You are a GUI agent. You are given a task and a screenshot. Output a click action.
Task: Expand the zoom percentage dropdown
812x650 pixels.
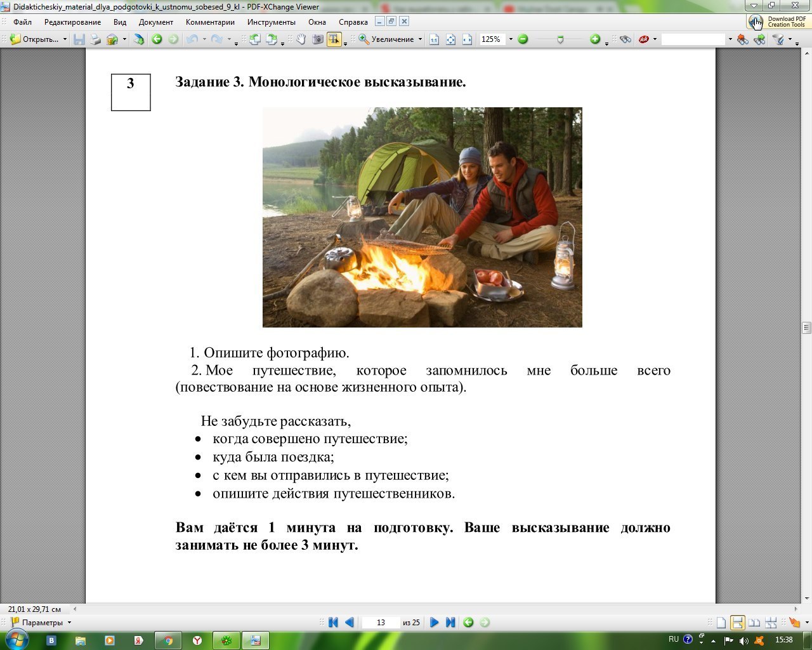[511, 39]
